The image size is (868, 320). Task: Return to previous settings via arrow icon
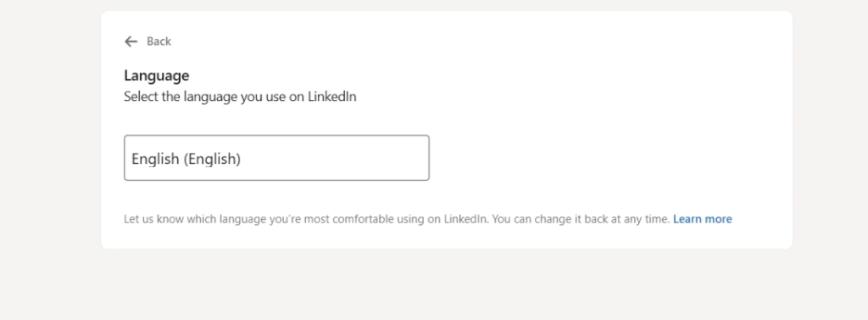tap(131, 42)
